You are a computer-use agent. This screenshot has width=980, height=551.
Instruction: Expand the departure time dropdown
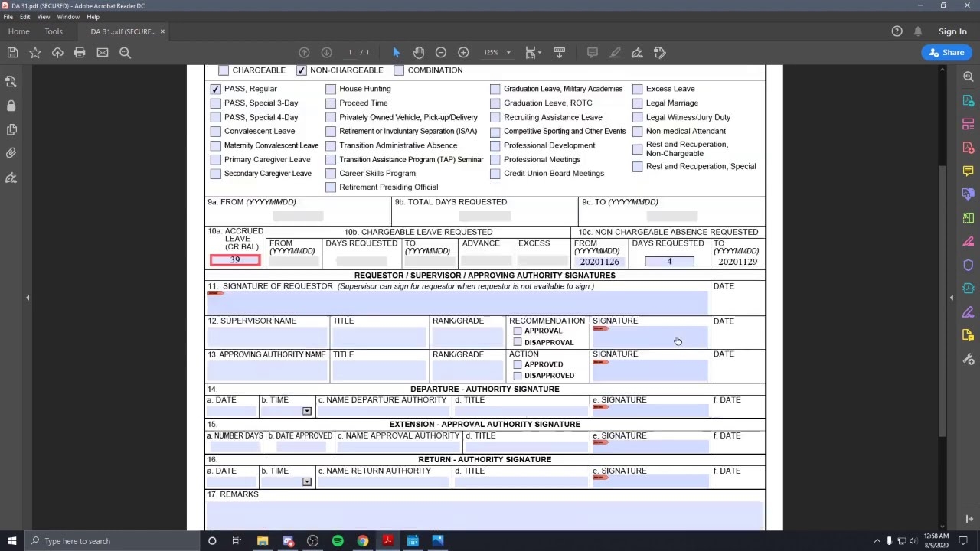click(307, 412)
